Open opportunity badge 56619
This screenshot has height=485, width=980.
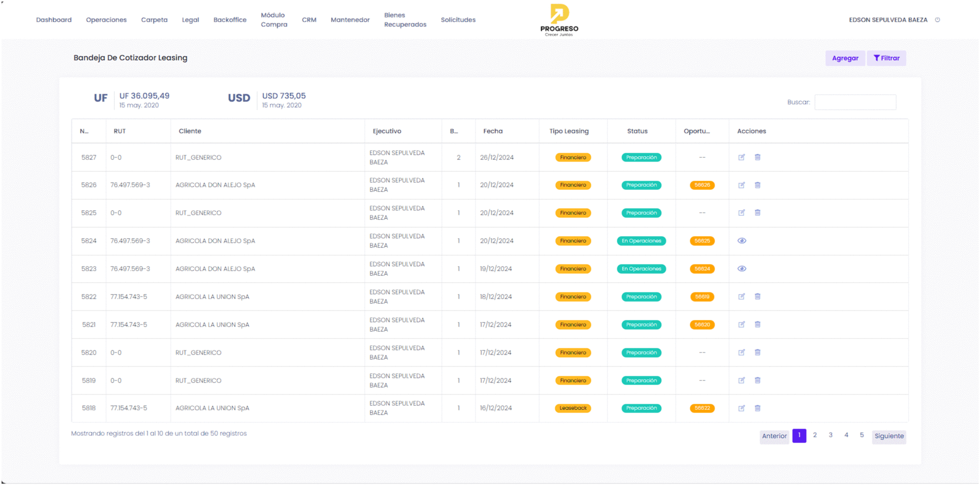point(702,297)
